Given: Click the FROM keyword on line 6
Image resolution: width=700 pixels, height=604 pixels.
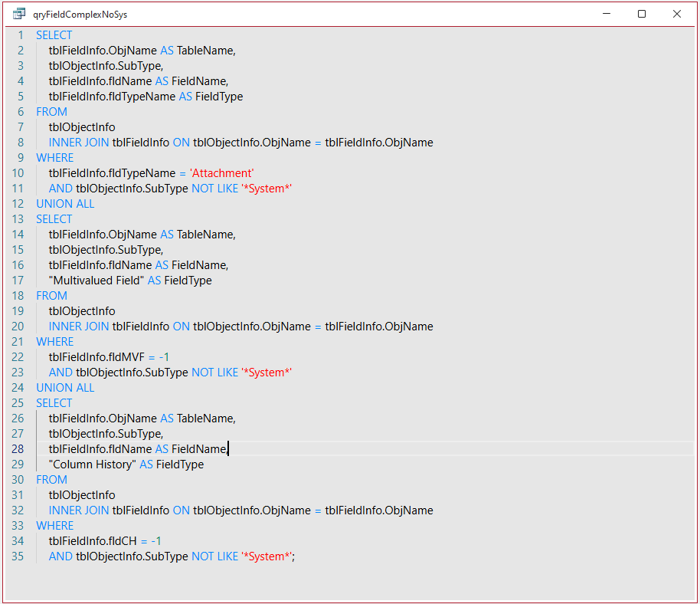Looking at the screenshot, I should (52, 112).
